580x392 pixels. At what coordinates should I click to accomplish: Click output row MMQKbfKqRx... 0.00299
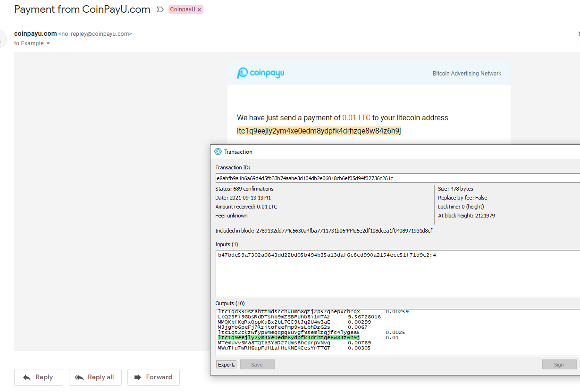294,322
